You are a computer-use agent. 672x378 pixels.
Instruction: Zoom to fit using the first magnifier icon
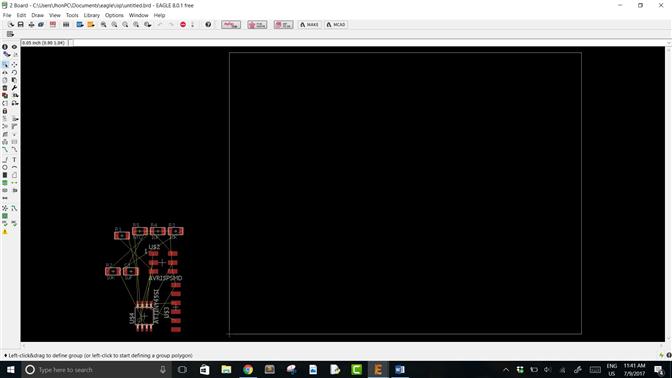[104, 24]
